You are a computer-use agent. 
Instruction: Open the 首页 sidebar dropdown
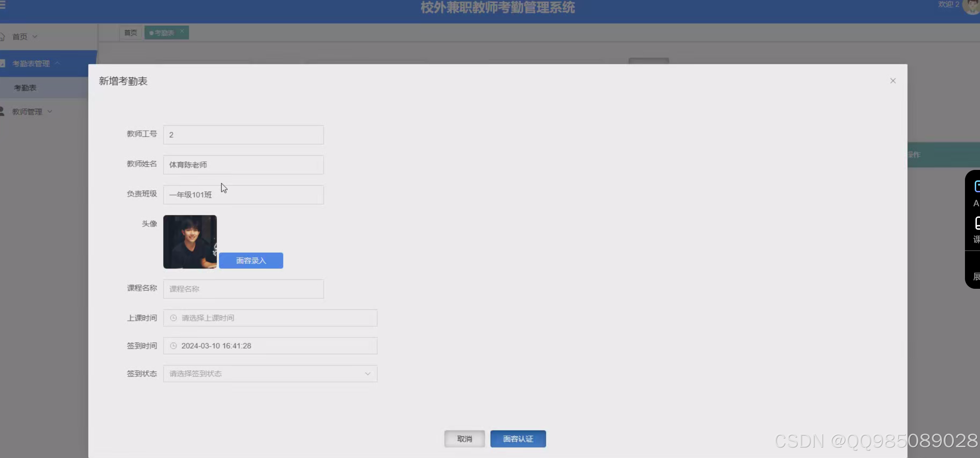[x=35, y=36]
